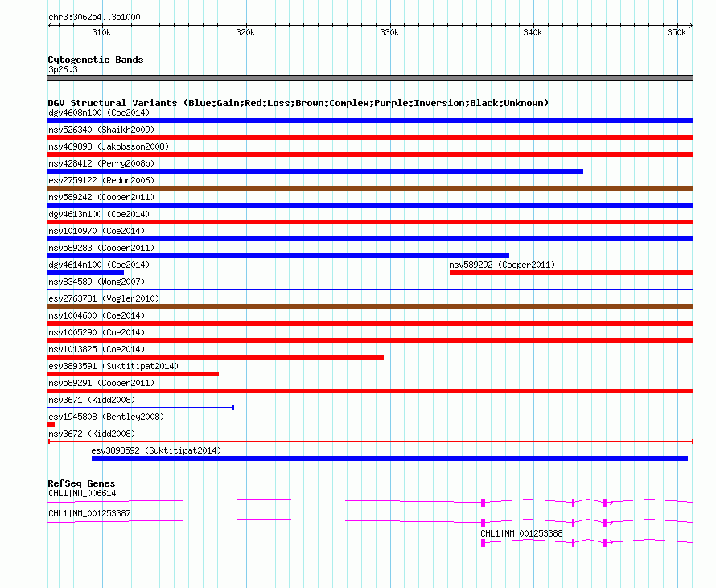
Task: Click the DGV Structural Variants track title
Action: point(298,103)
